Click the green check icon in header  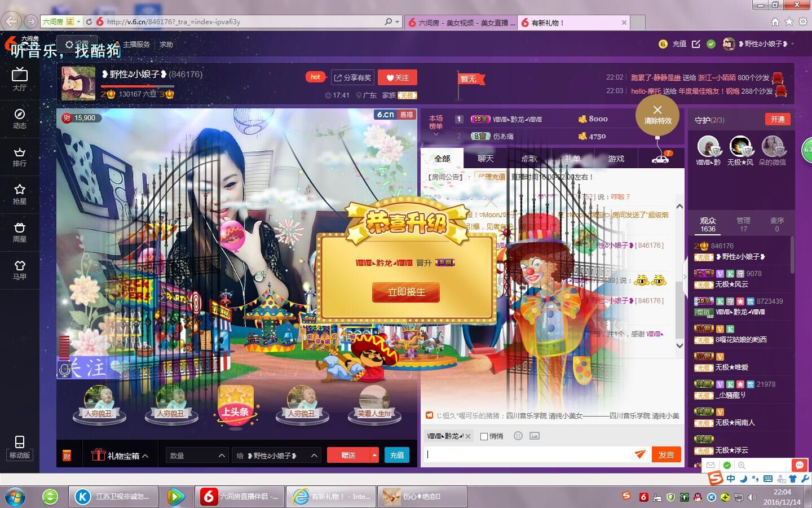711,44
